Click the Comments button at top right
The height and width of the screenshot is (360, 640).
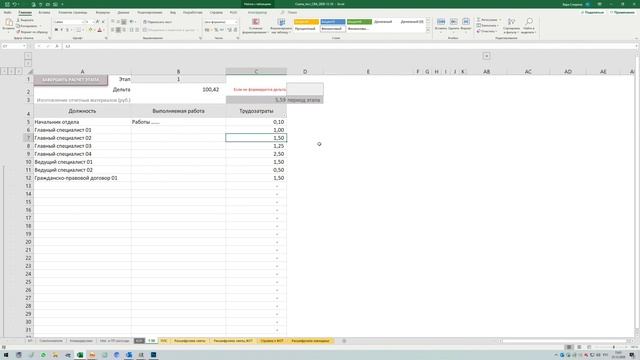click(622, 12)
